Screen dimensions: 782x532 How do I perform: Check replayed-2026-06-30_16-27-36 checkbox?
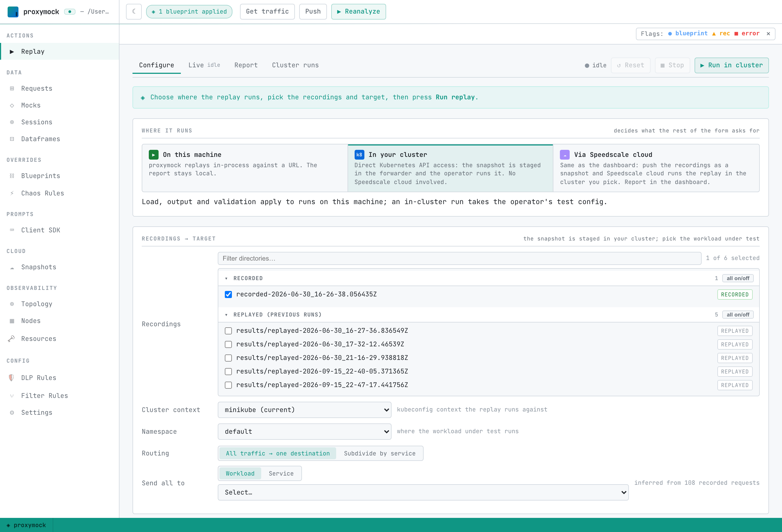click(228, 331)
